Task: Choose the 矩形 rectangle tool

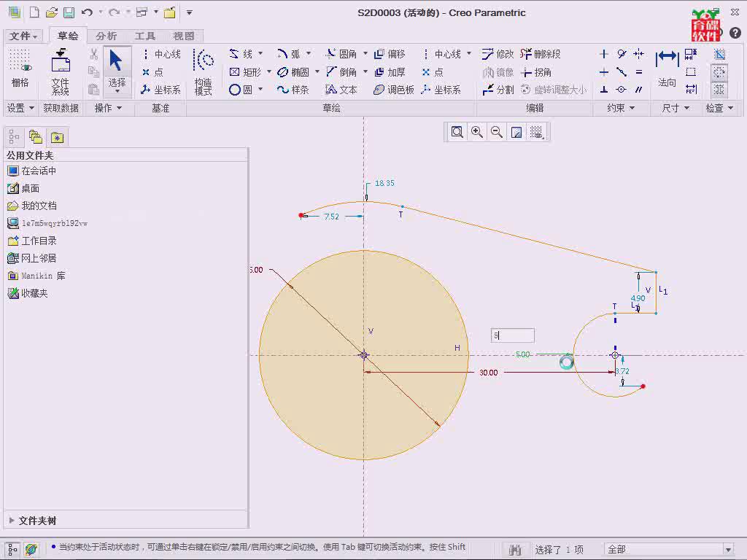Action: pyautogui.click(x=245, y=72)
